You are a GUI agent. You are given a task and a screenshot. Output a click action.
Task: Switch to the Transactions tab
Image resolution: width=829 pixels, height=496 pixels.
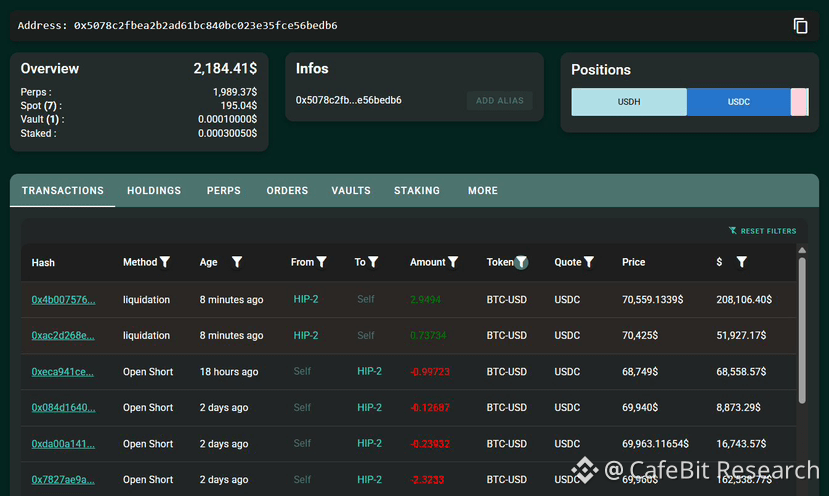[62, 190]
